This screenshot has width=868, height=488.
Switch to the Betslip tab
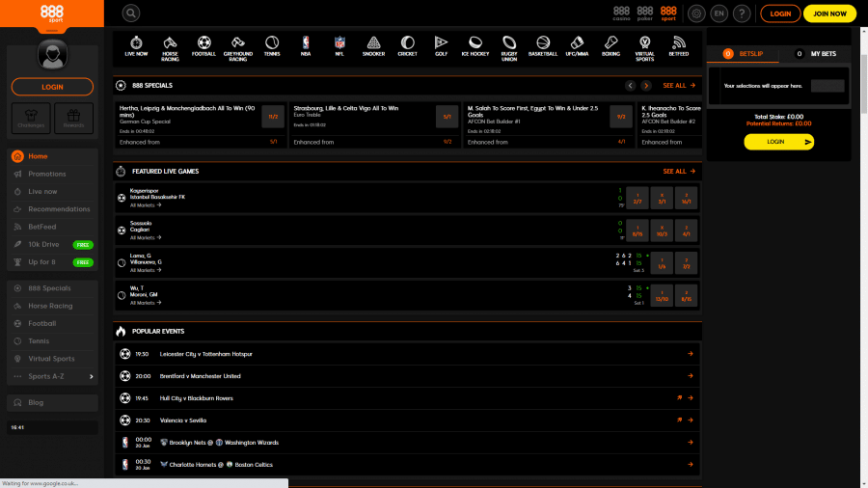click(743, 54)
